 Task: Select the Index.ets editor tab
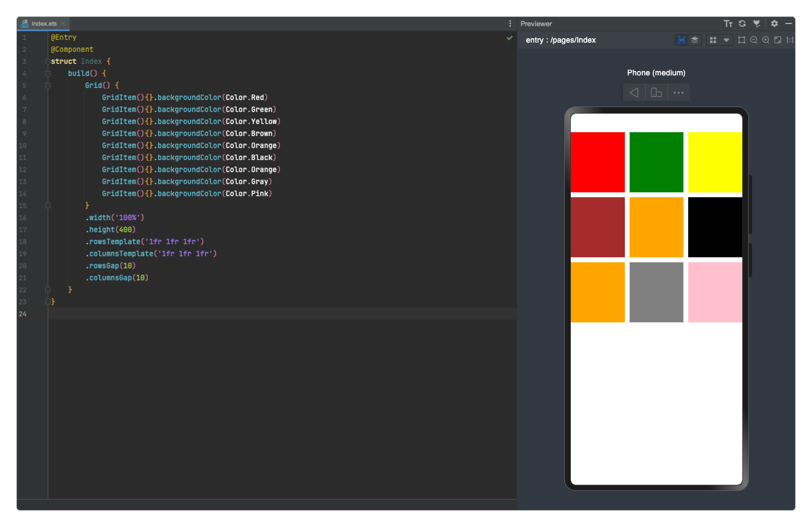point(44,23)
